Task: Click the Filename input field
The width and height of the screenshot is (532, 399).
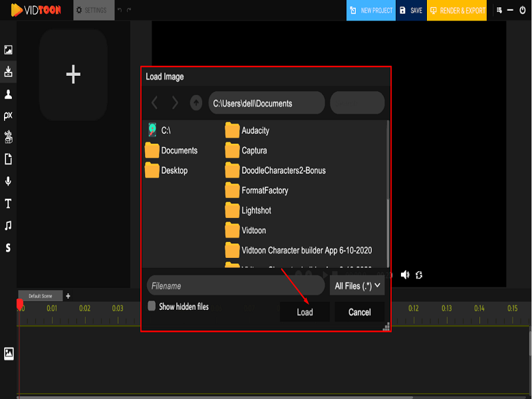Action: point(236,286)
